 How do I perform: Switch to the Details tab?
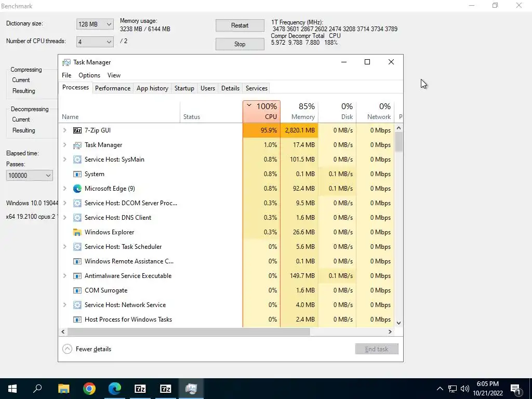pos(230,88)
